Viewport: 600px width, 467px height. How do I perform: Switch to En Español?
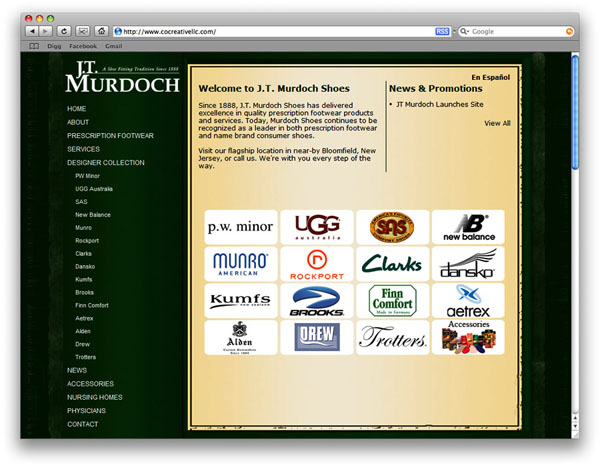coord(491,77)
